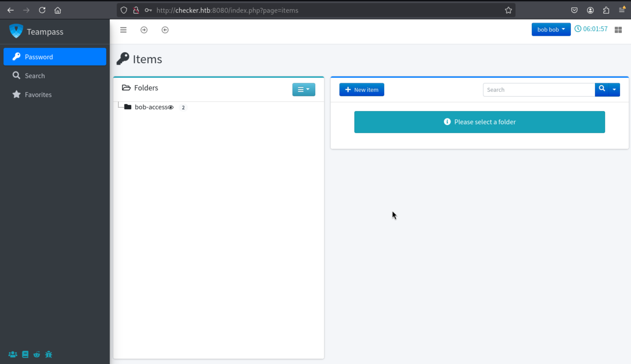Viewport: 631px width, 364px height.
Task: Click the Reddit icon in sidebar footer
Action: [x=37, y=354]
